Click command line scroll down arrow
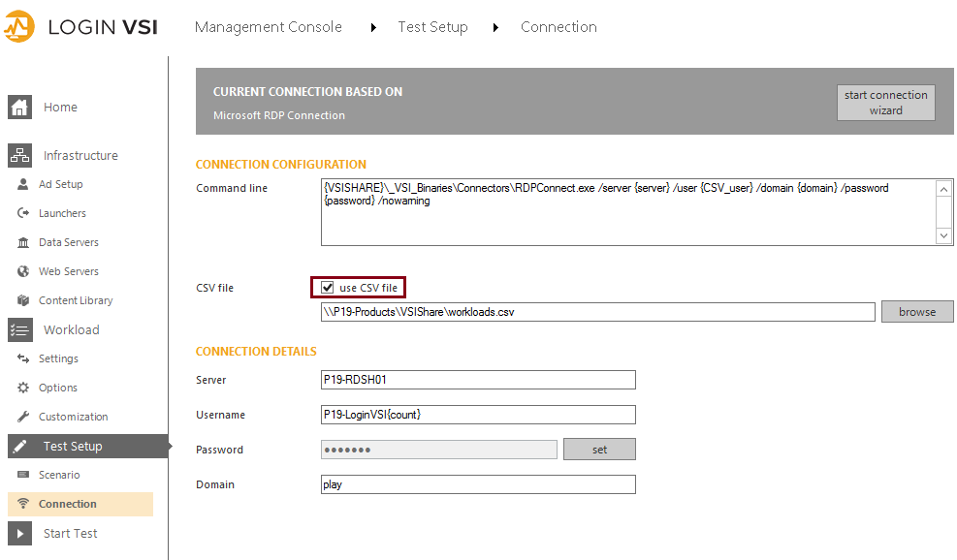 [x=943, y=235]
